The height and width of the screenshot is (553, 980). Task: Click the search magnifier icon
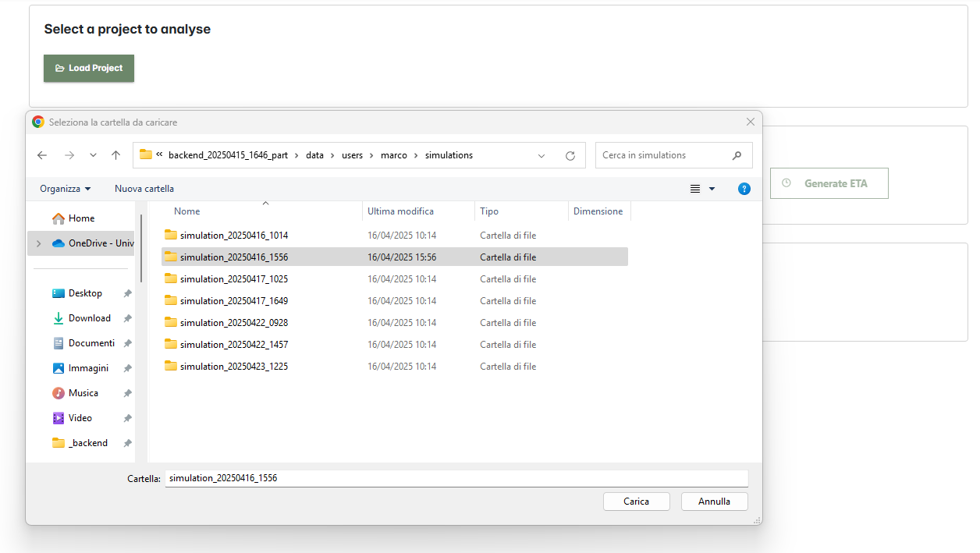[x=737, y=155]
